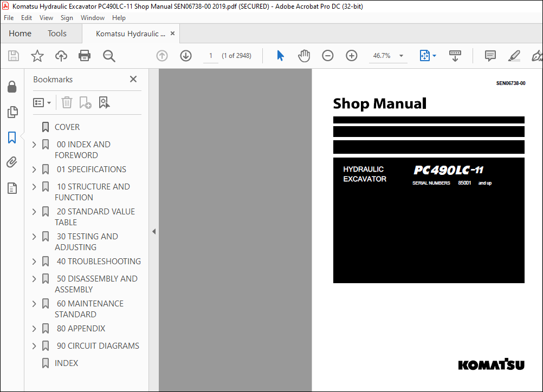Expand the 40 TROUBLESHOOTING bookmark
543x392 pixels.
[34, 262]
